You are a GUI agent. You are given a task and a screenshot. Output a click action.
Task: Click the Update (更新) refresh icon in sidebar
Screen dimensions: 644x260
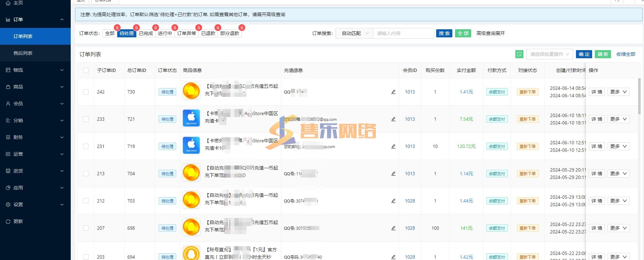click(8, 221)
